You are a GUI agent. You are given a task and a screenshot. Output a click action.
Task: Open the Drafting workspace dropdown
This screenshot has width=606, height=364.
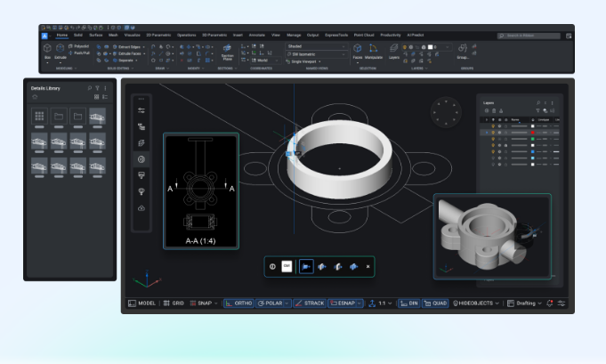point(524,303)
